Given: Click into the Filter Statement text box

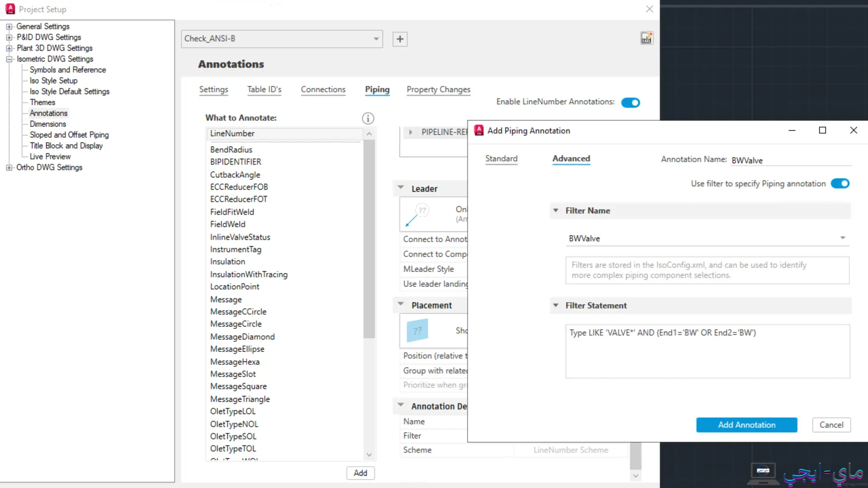Looking at the screenshot, I should click(708, 351).
